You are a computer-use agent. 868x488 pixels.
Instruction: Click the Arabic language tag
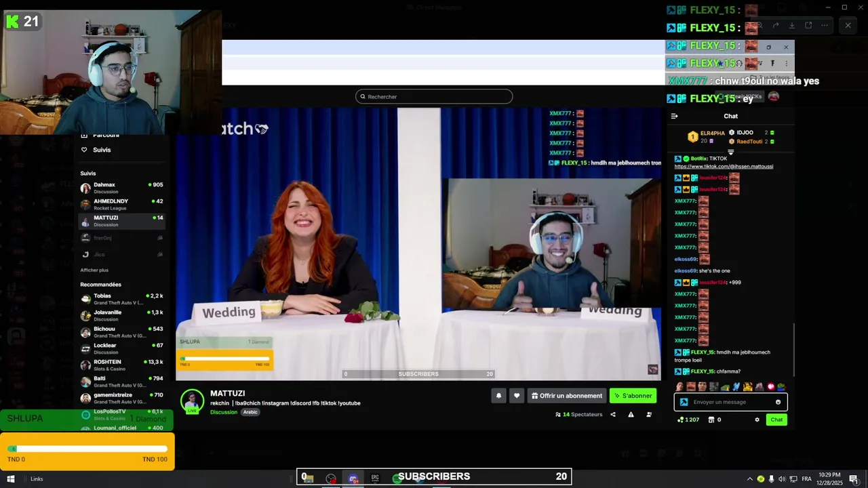coord(250,412)
